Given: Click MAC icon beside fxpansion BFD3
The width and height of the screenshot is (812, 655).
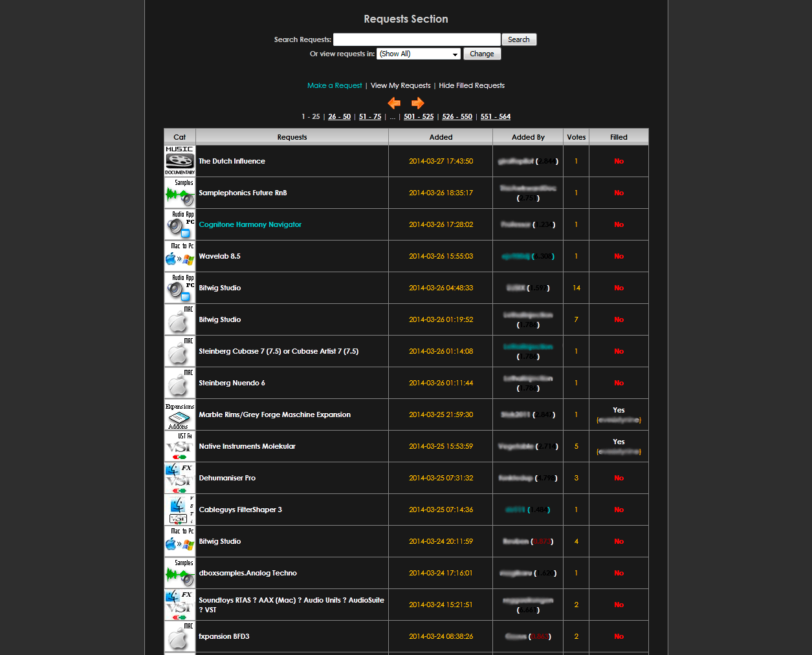Looking at the screenshot, I should 180,636.
